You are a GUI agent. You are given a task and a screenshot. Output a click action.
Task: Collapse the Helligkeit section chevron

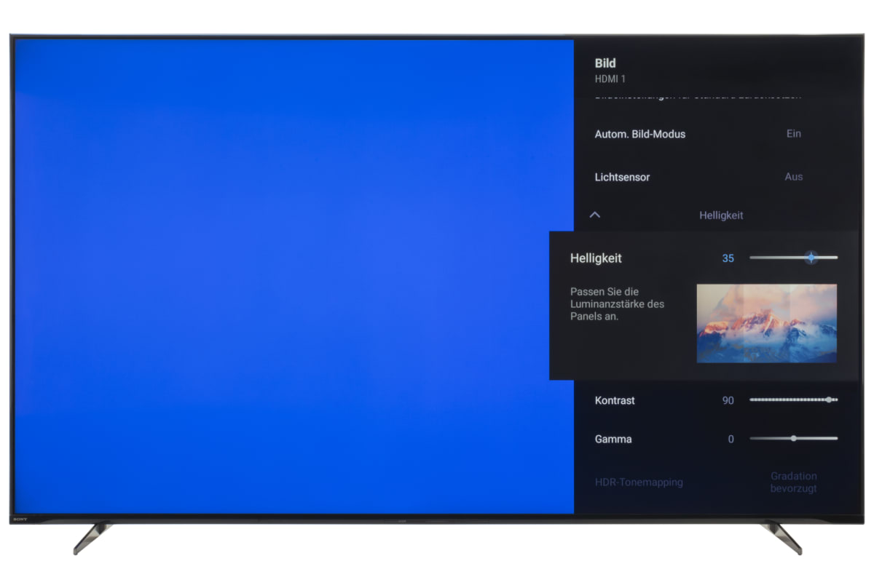[x=595, y=215]
